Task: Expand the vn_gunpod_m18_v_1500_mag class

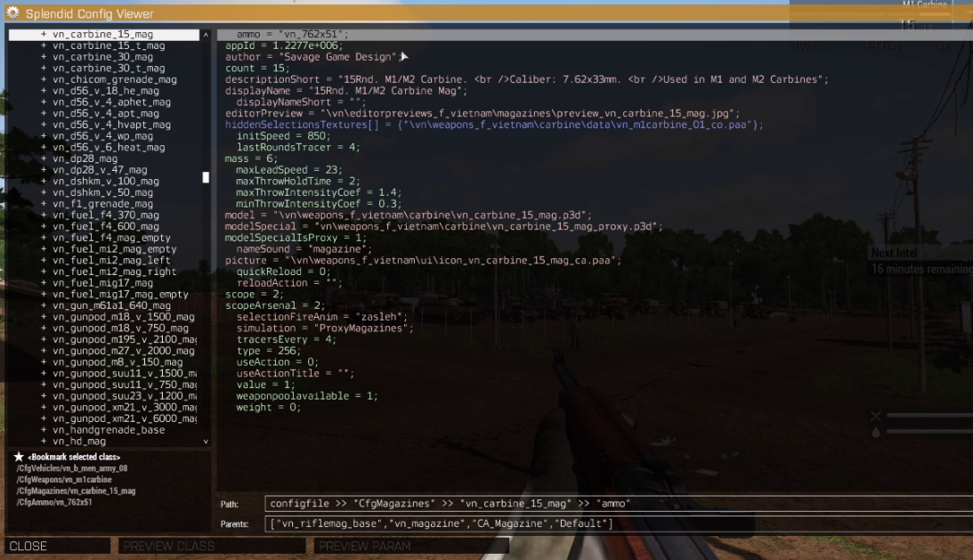Action: coord(43,316)
